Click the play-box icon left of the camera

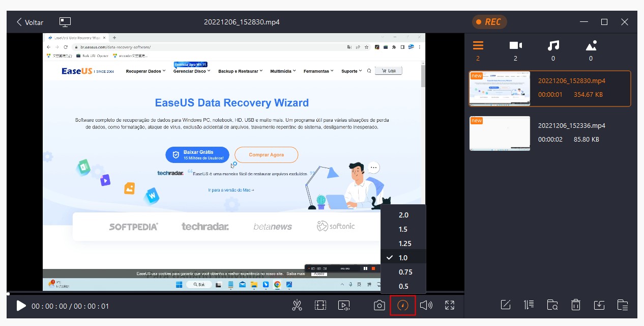344,305
